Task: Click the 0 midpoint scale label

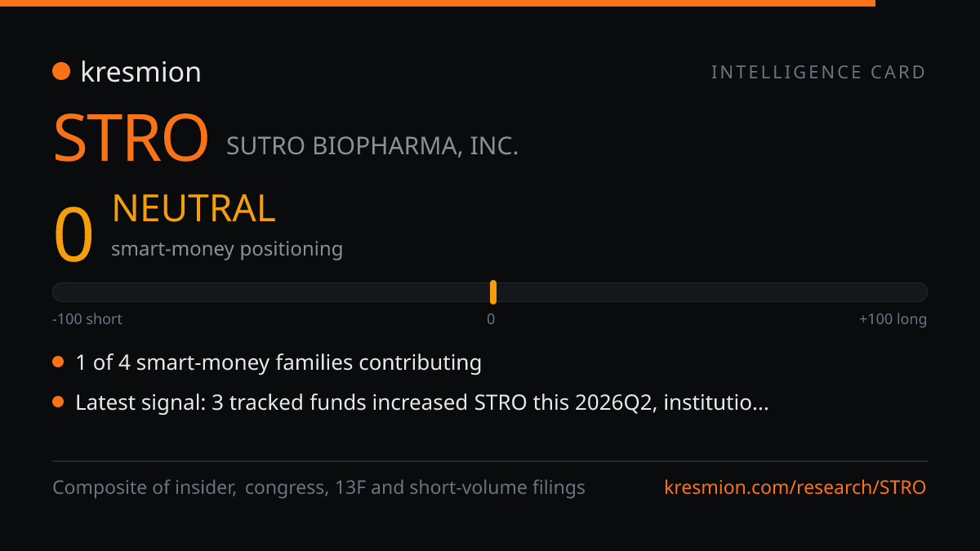Action: [491, 319]
